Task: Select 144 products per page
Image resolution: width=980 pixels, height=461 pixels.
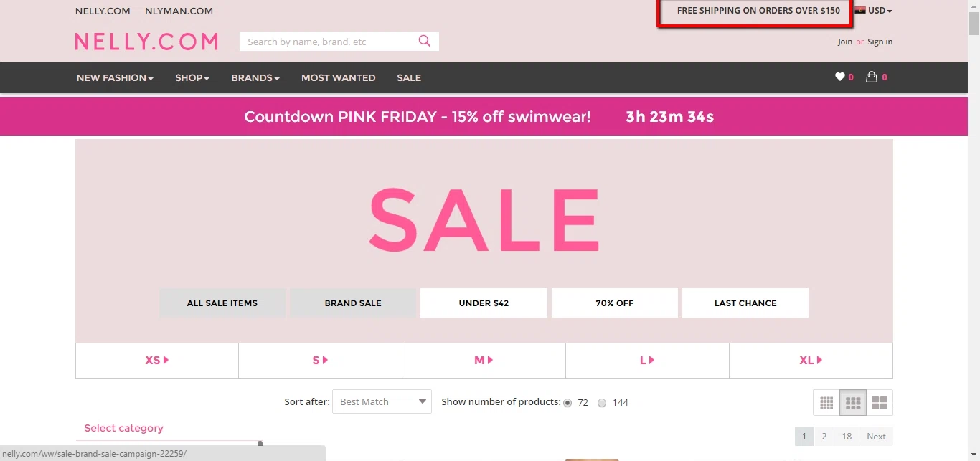Action: pos(602,403)
